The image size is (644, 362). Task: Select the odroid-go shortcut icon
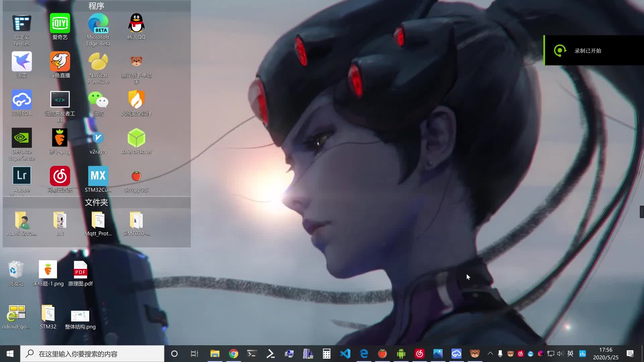[16, 317]
